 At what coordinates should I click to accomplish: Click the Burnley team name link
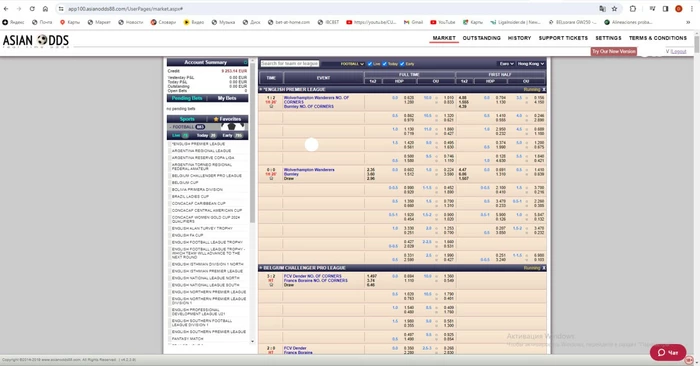click(x=291, y=174)
